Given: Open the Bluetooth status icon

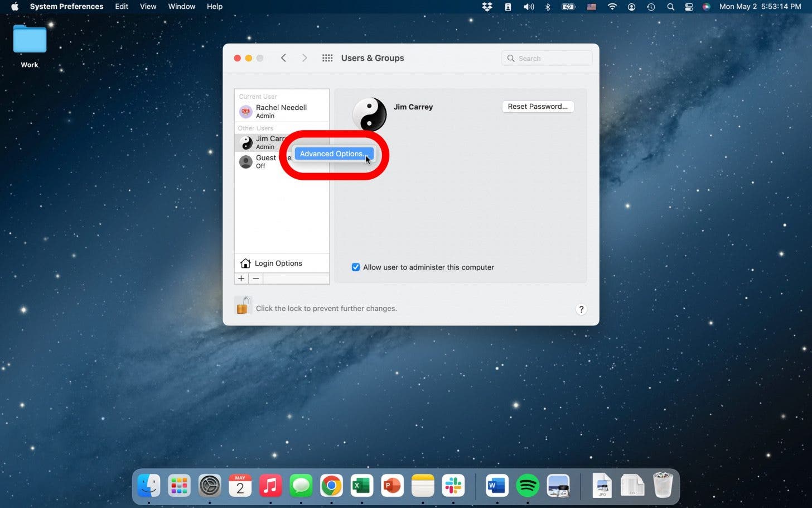Looking at the screenshot, I should pyautogui.click(x=548, y=7).
